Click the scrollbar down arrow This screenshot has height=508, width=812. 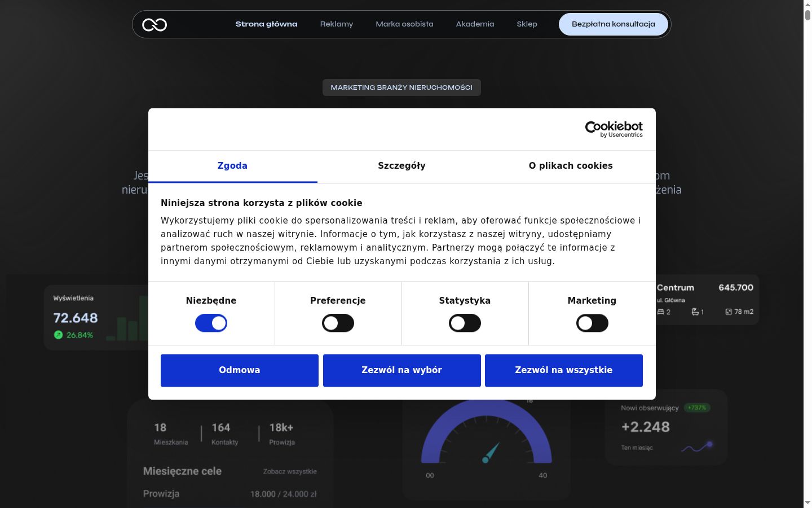point(807,503)
